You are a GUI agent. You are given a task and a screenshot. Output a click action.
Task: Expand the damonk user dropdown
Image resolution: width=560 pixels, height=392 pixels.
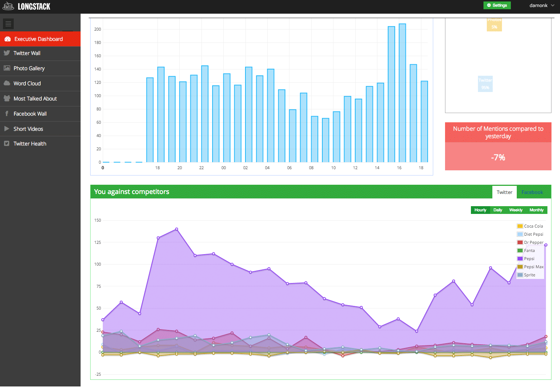click(x=542, y=5)
